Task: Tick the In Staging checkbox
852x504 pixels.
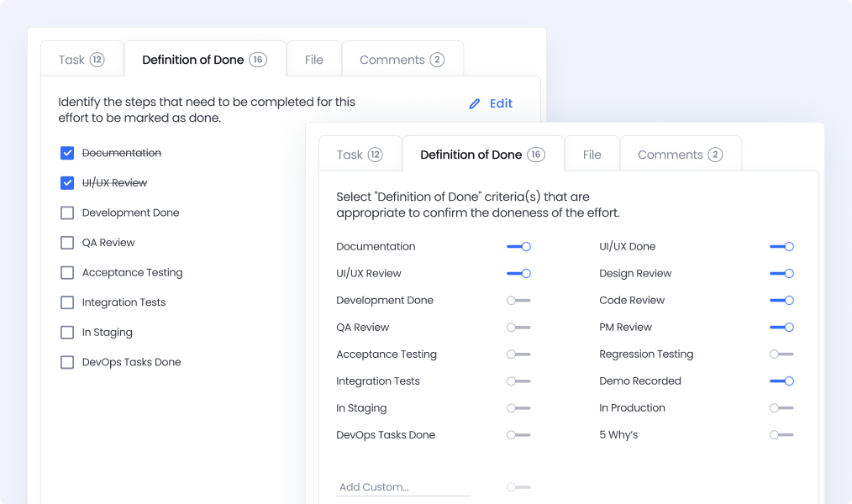Action: click(x=67, y=333)
